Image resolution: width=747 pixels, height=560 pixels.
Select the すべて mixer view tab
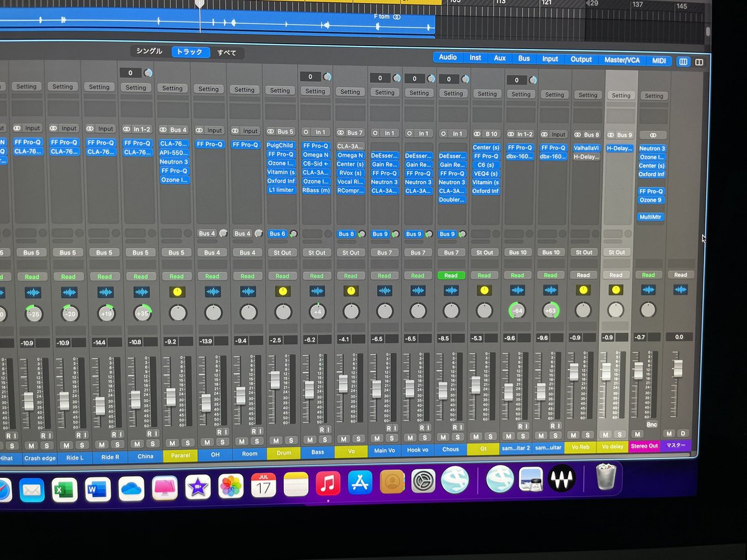[227, 53]
